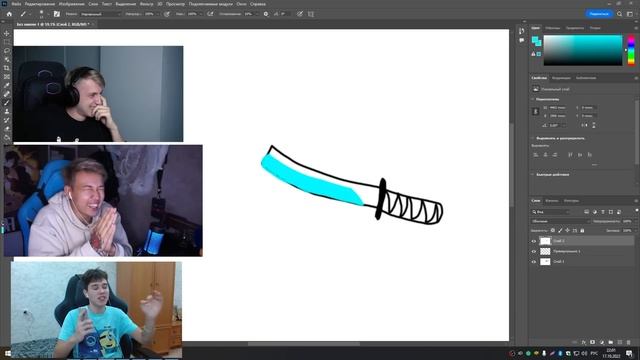The width and height of the screenshot is (640, 360).
Task: Switch to the Channels tab
Action: pos(552,201)
